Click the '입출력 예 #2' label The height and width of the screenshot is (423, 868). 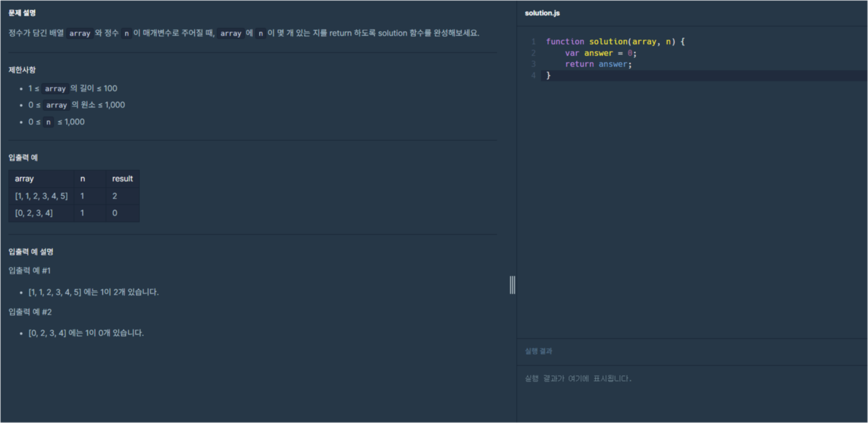tap(30, 312)
